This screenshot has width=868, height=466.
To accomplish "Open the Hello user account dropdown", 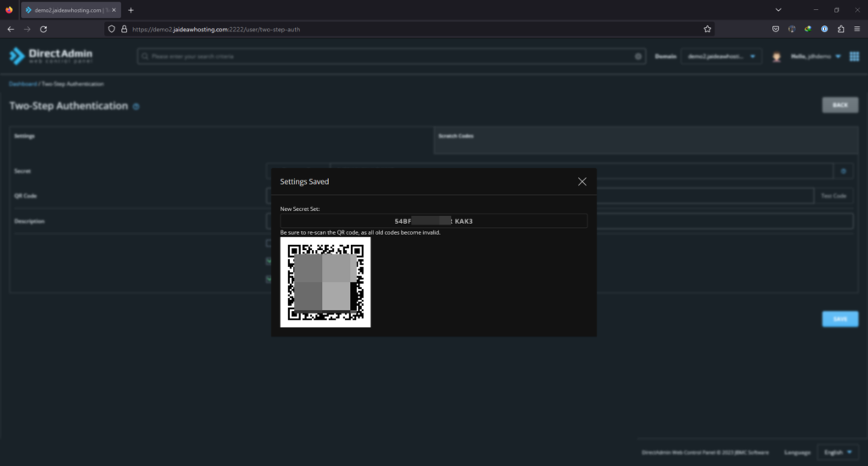I will click(x=815, y=56).
